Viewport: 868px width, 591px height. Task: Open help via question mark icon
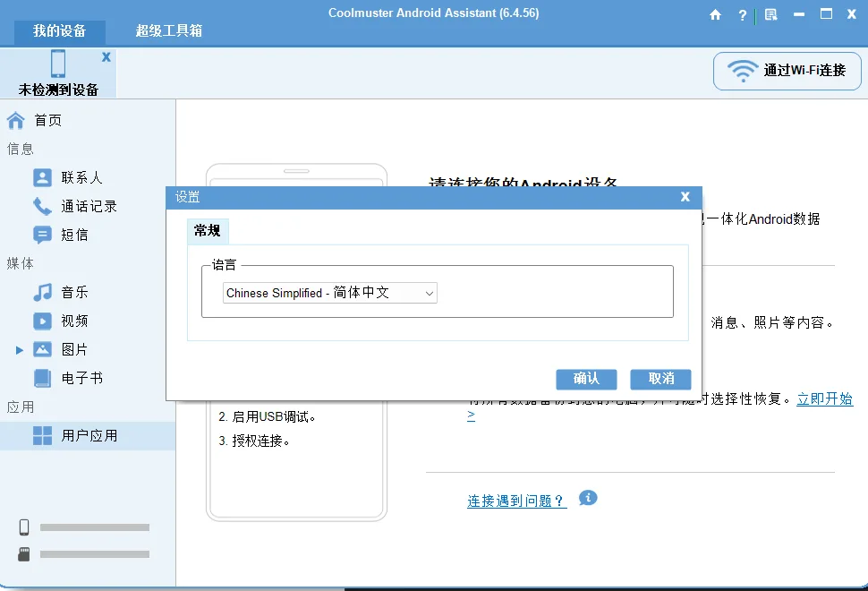point(743,15)
